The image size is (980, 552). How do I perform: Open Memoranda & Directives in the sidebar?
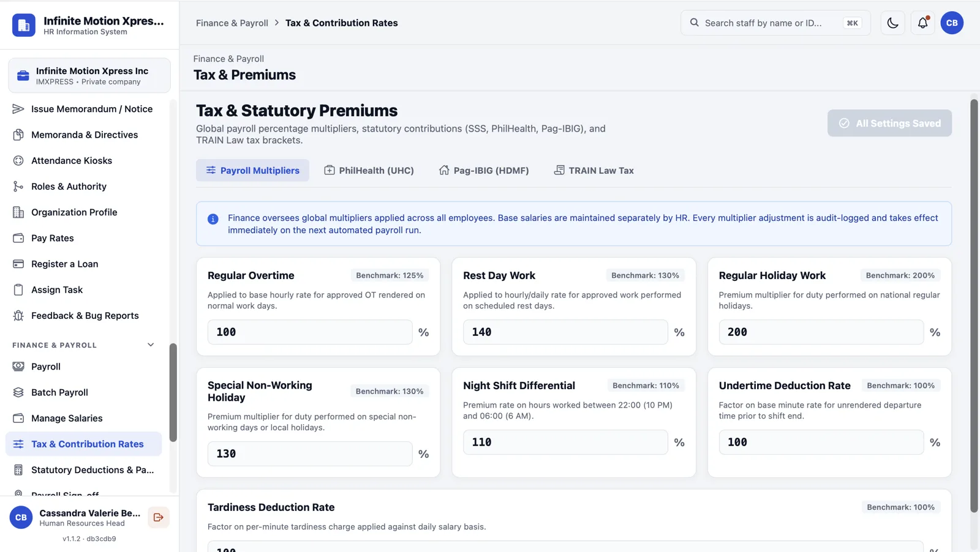tap(84, 135)
